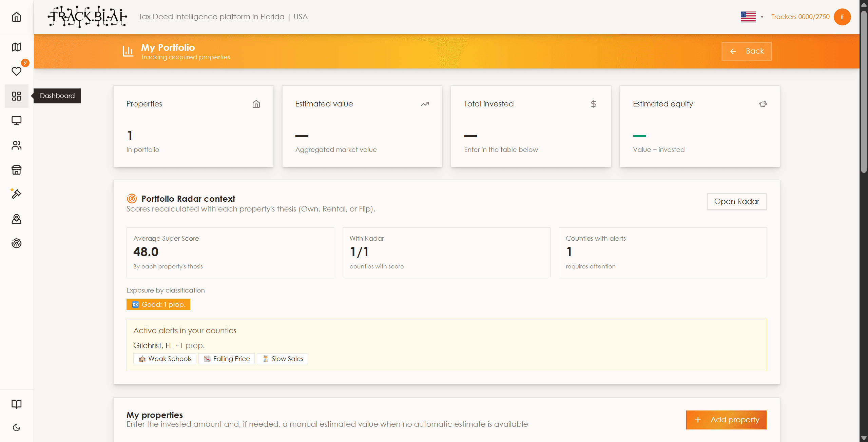The height and width of the screenshot is (442, 868).
Task: Click 'Value – invested' text
Action: [x=659, y=149]
